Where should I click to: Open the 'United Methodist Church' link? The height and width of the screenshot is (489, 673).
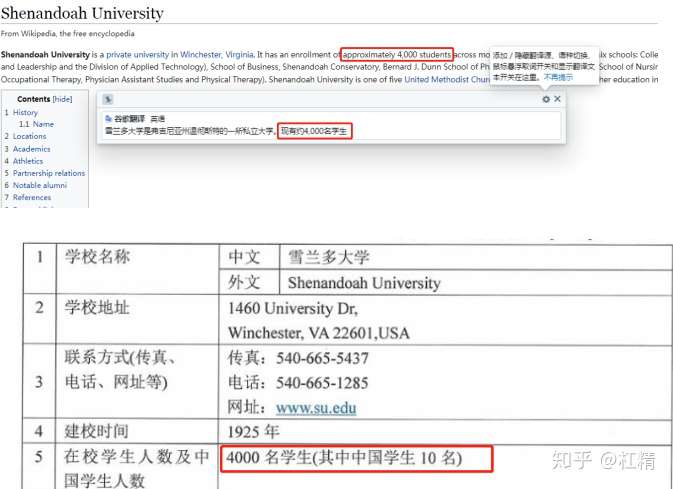point(447,79)
